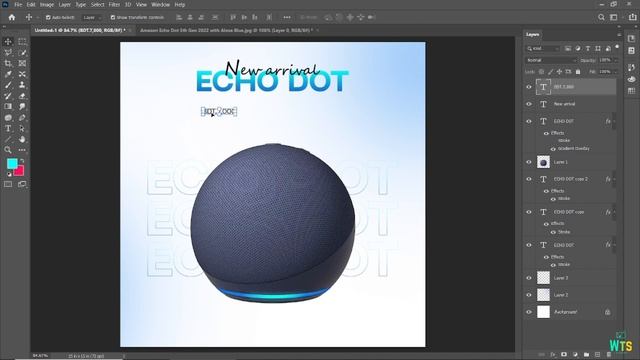Select the Brush tool
Screen dimensions: 640x360
tap(8, 85)
